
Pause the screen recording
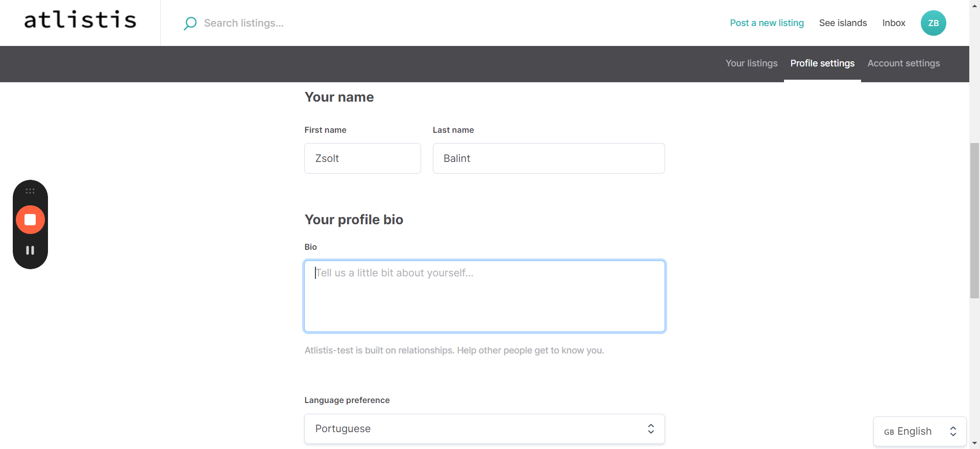click(x=30, y=250)
